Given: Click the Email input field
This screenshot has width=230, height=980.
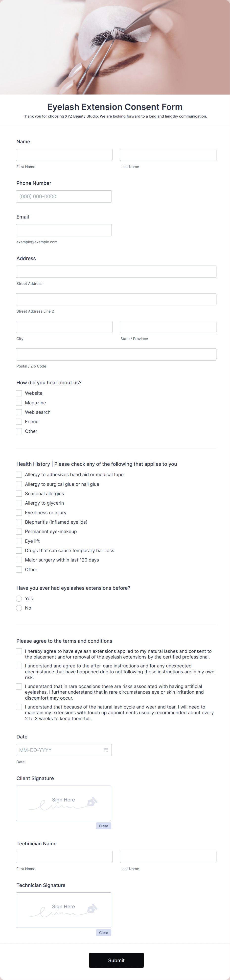Looking at the screenshot, I should click(64, 230).
